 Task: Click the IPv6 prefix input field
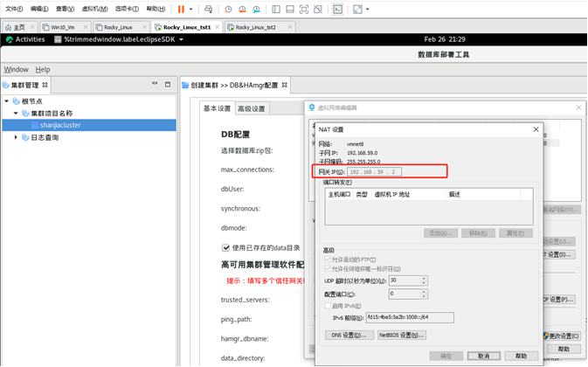409,318
